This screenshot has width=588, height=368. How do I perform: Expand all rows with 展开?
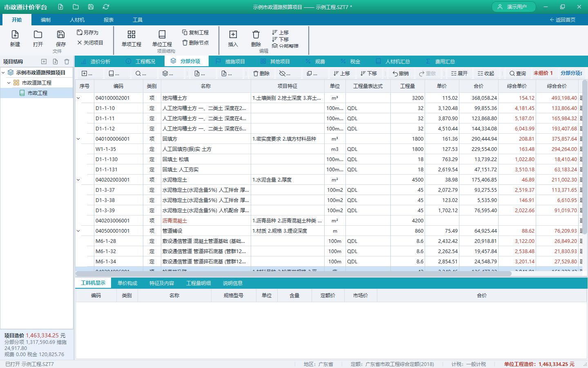point(459,74)
